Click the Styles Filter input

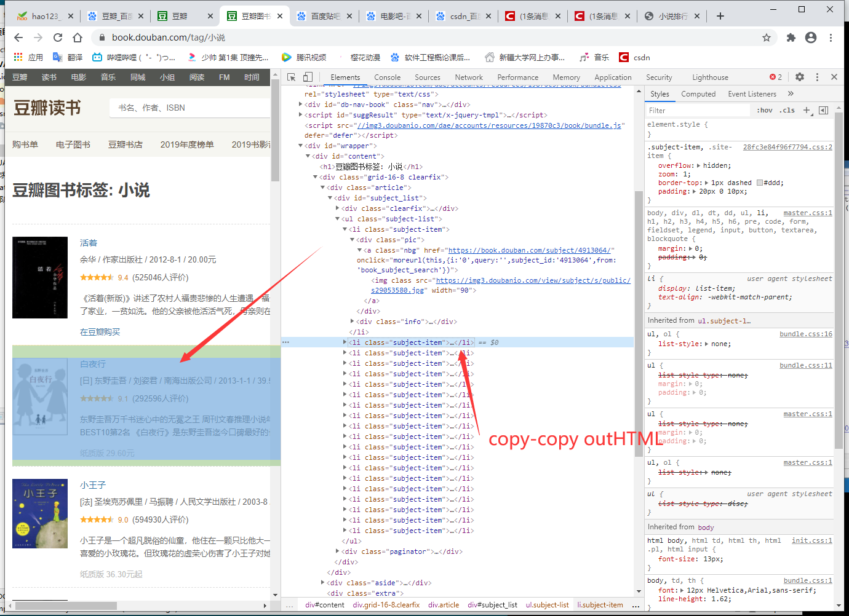click(x=698, y=111)
